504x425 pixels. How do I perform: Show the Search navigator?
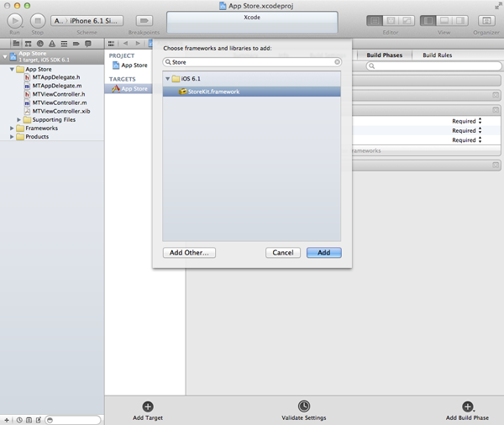click(x=40, y=44)
